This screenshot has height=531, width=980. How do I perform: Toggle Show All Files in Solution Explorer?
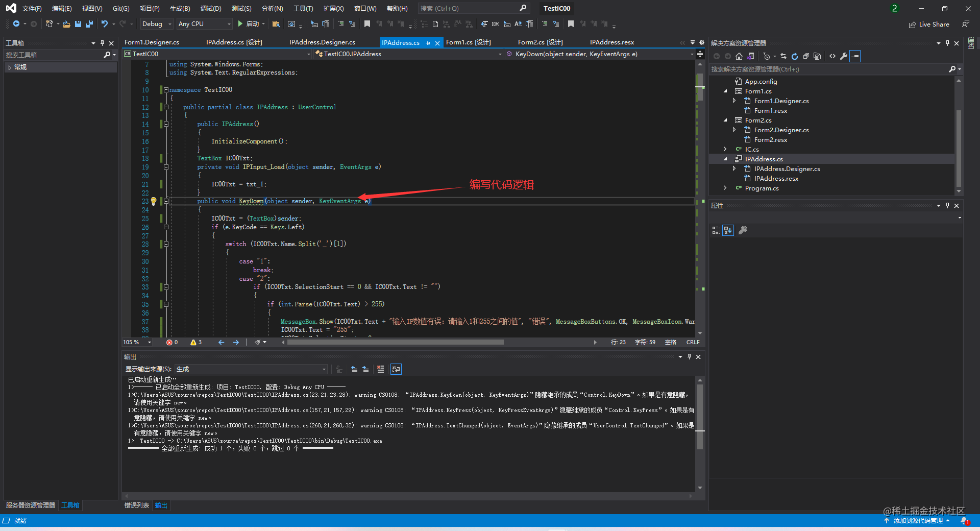817,56
